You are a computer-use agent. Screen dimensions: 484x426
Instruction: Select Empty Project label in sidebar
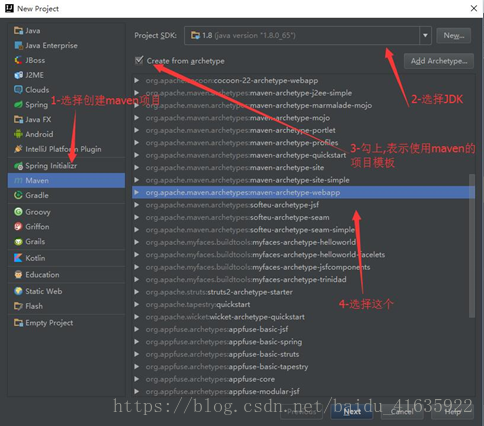49,323
